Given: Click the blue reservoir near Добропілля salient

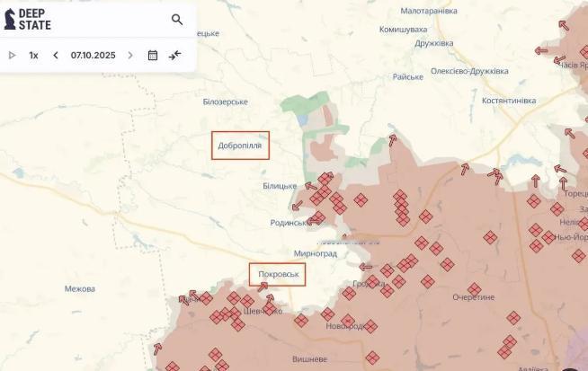Looking at the screenshot, I should (301, 120).
